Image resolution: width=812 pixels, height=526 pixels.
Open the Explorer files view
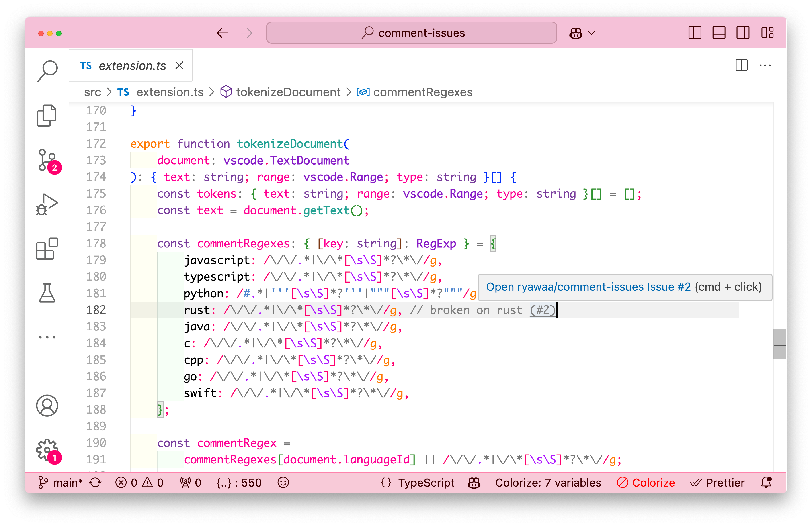coord(47,116)
